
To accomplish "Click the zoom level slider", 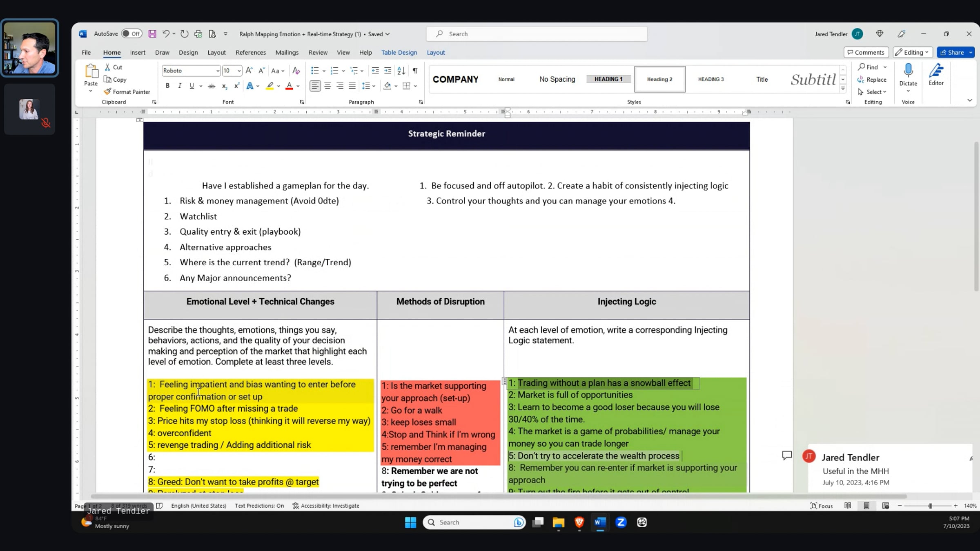I will [x=930, y=506].
